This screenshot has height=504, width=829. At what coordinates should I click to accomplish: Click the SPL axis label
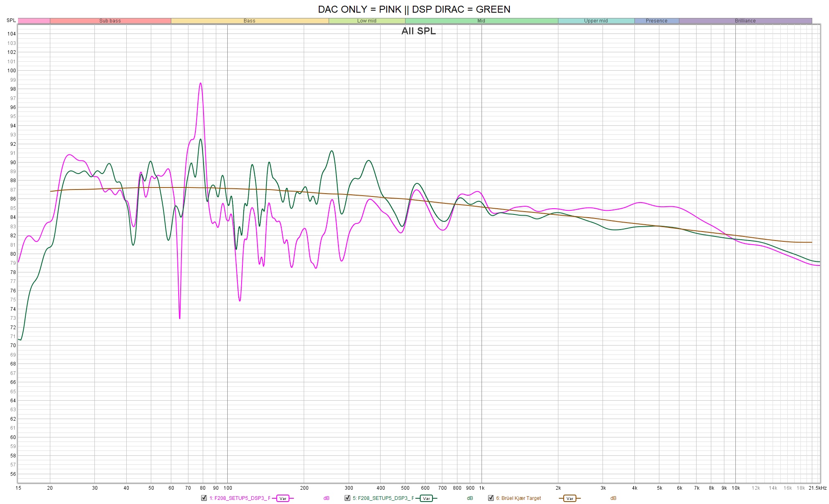(x=11, y=20)
